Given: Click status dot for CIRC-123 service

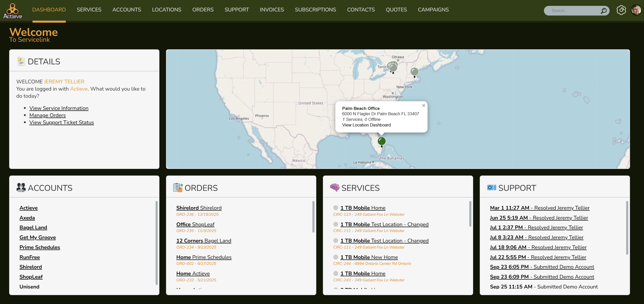Looking at the screenshot, I should [336, 208].
